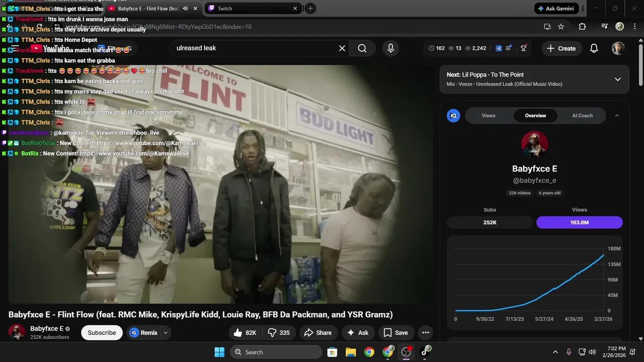
Task: Click the '226 videos' badge
Action: (519, 193)
